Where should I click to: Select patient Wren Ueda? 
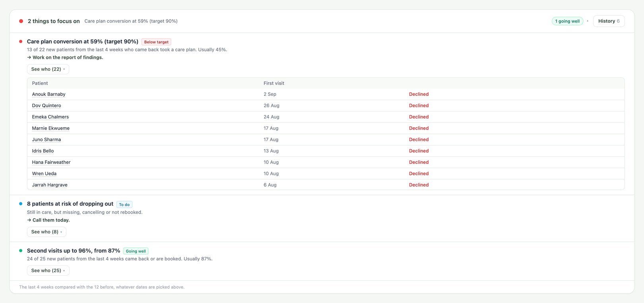(x=44, y=174)
